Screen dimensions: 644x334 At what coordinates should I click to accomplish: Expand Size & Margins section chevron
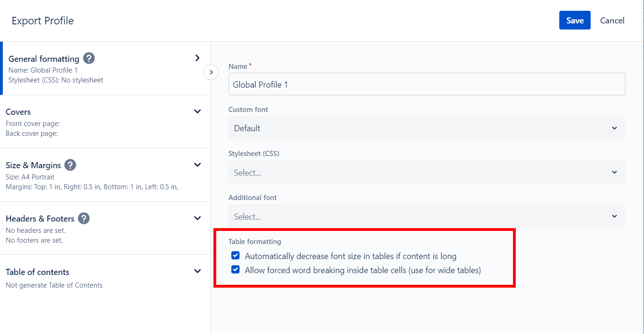coord(198,165)
